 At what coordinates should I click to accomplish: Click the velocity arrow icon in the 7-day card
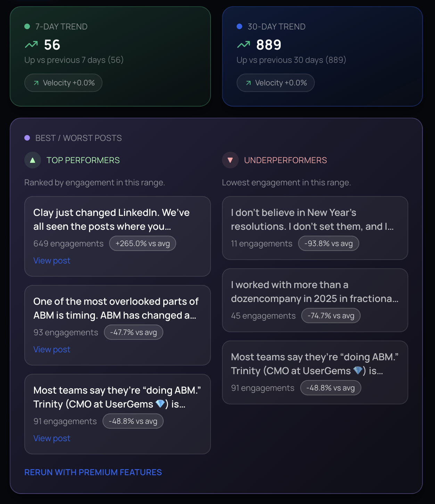click(36, 83)
